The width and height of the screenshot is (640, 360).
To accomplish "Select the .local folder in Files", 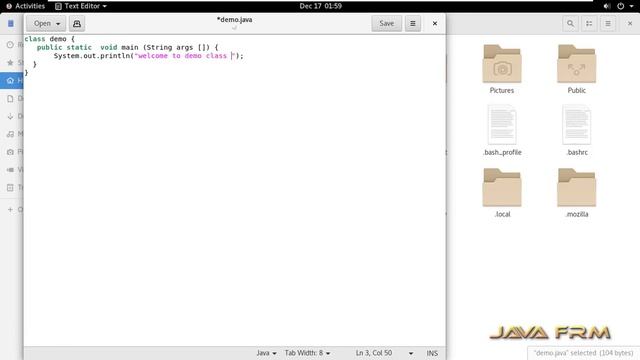I will (502, 193).
